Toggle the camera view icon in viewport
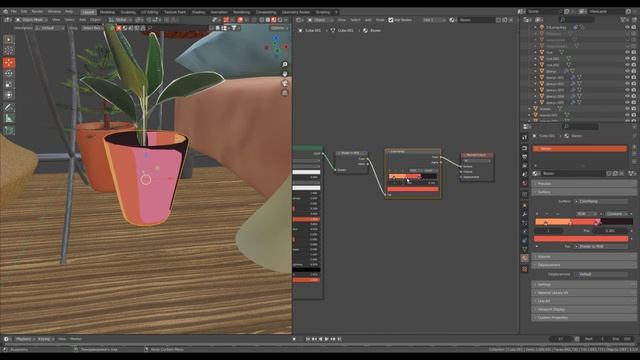 [284, 83]
